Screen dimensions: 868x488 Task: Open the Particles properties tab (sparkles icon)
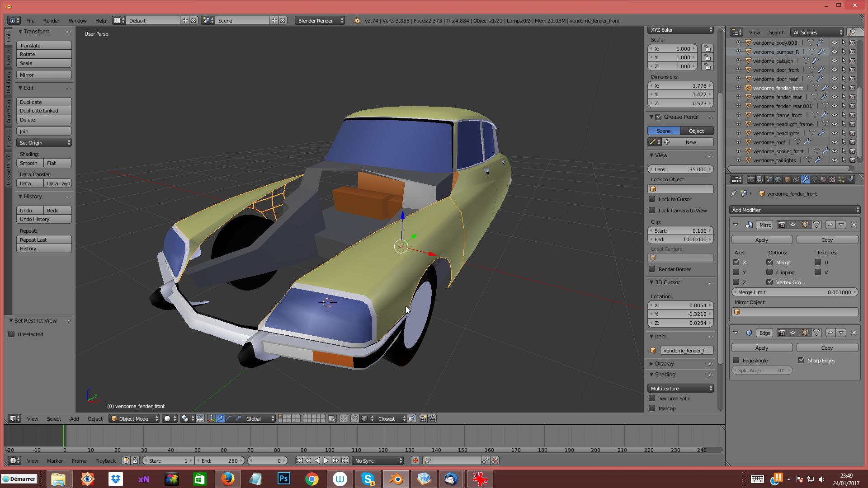[x=841, y=179]
